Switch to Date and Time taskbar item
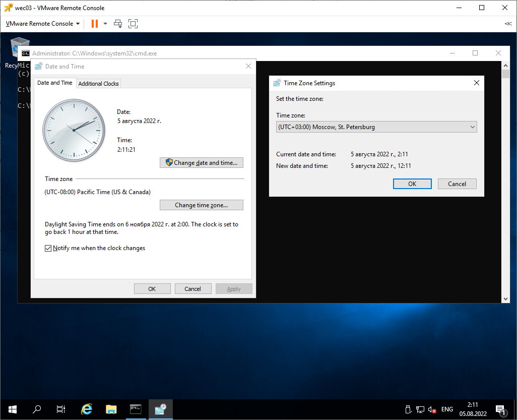The height and width of the screenshot is (420, 517). 161,409
